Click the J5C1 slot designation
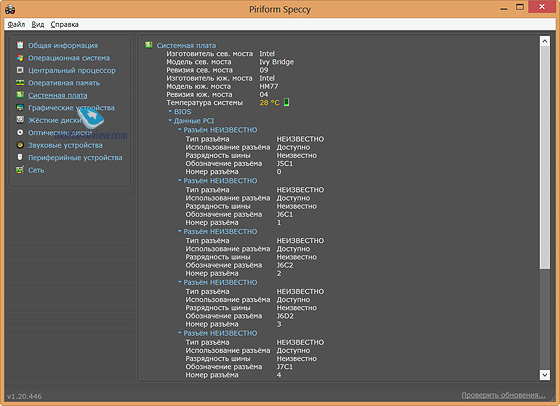Screen dimensions: 560x406 pos(285,164)
